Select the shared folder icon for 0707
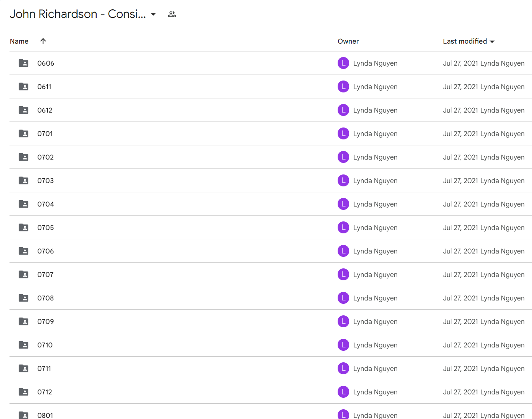The height and width of the screenshot is (419, 532). point(24,274)
